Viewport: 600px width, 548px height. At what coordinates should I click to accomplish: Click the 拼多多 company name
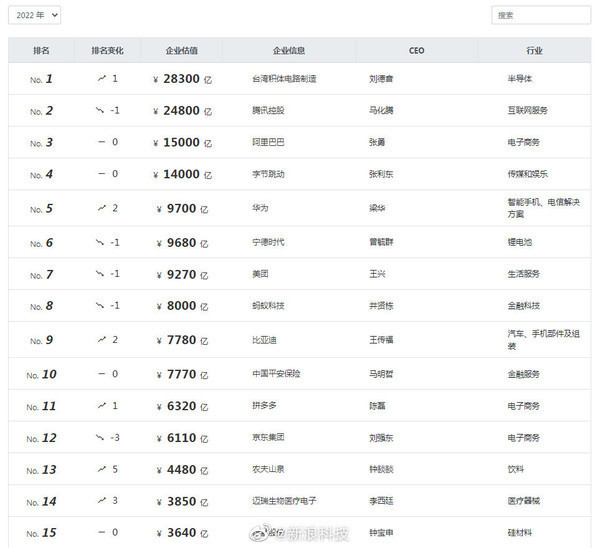[x=264, y=406]
